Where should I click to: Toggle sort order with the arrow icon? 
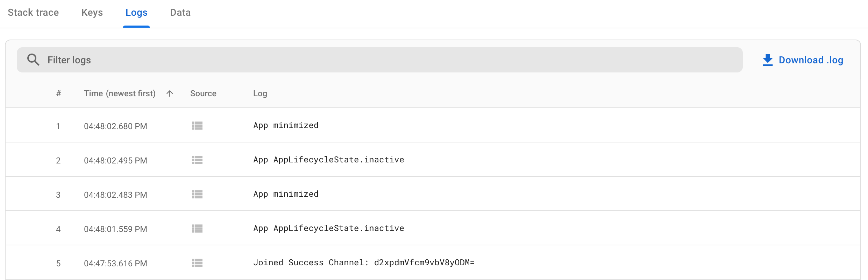click(x=170, y=93)
